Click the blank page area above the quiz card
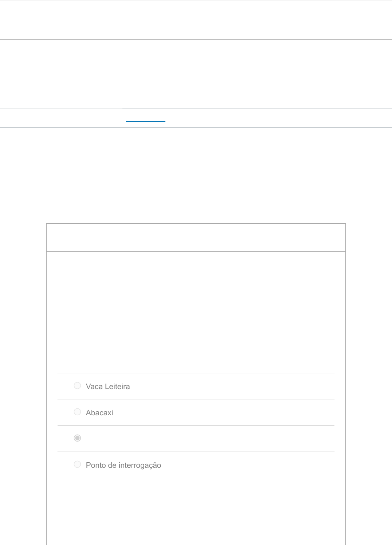392x545 pixels. pyautogui.click(x=196, y=181)
